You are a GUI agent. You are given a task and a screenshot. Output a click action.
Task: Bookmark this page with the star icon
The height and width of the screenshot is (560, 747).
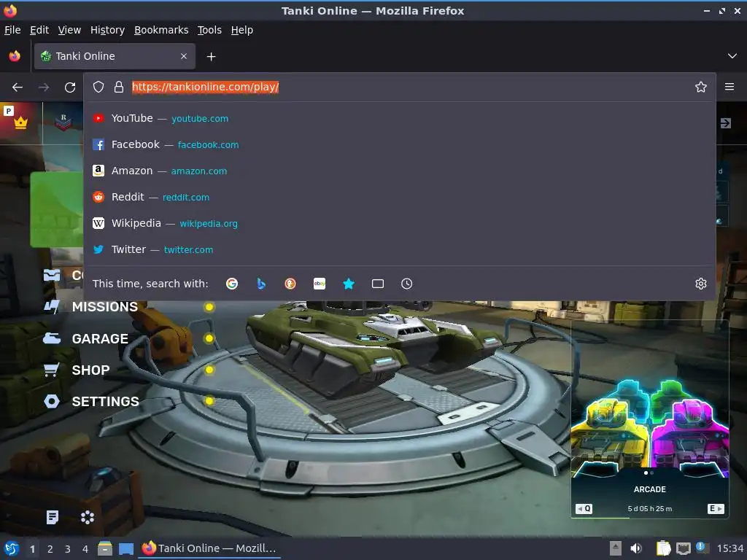(700, 87)
